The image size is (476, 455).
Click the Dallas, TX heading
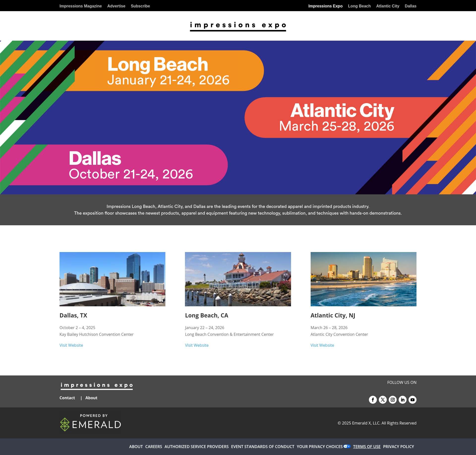tap(73, 315)
